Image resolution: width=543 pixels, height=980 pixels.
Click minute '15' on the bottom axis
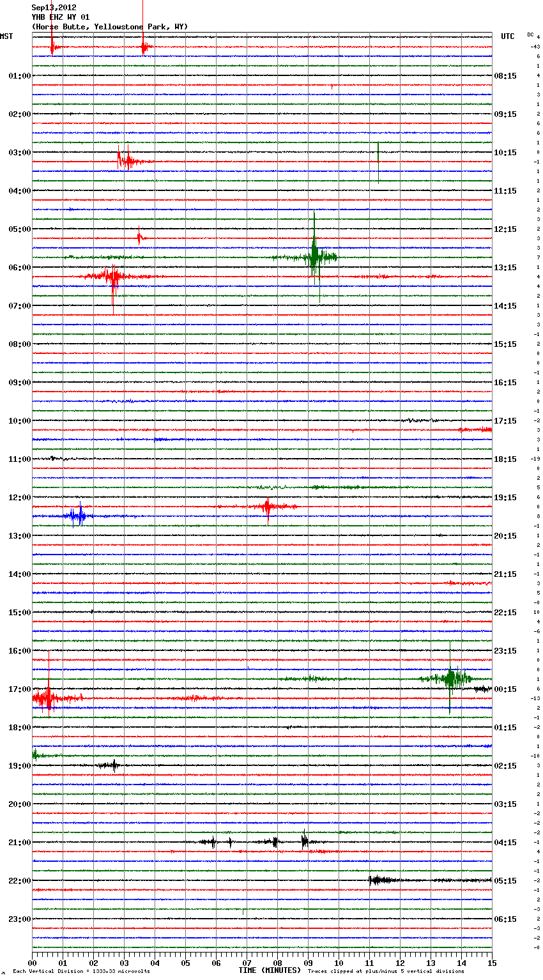click(x=493, y=963)
